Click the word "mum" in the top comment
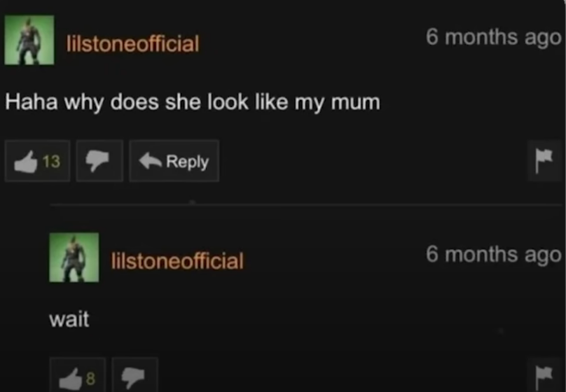Image resolution: width=566 pixels, height=392 pixels. pyautogui.click(x=356, y=102)
